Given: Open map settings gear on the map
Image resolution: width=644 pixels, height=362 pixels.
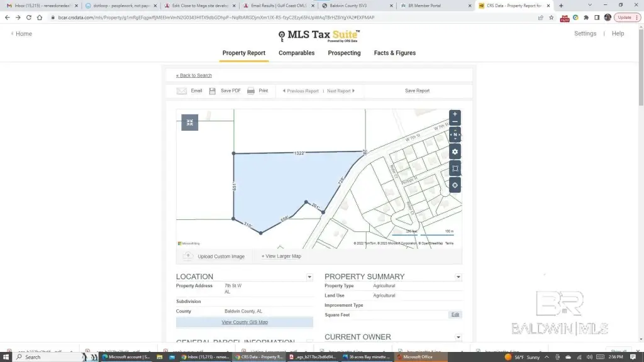Looking at the screenshot, I should pyautogui.click(x=455, y=152).
